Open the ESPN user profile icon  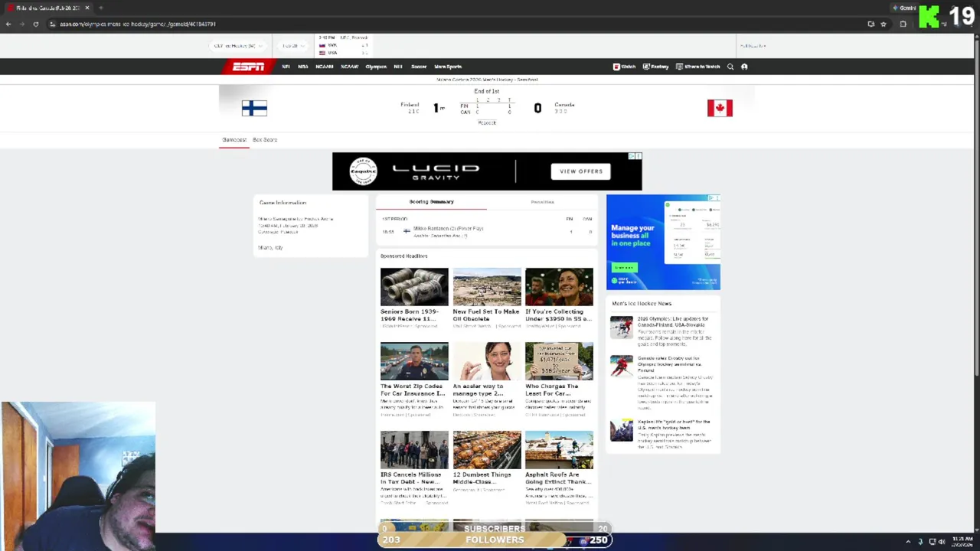click(x=744, y=67)
